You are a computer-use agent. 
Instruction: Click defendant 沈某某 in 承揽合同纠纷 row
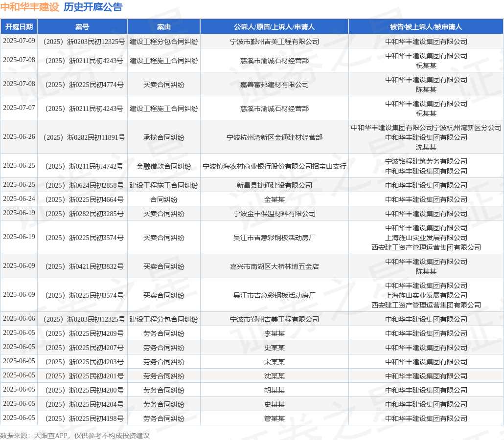click(426, 147)
